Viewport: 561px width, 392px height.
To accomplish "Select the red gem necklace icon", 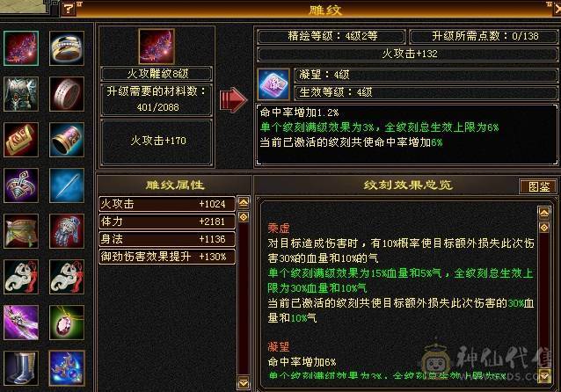I will coord(67,323).
